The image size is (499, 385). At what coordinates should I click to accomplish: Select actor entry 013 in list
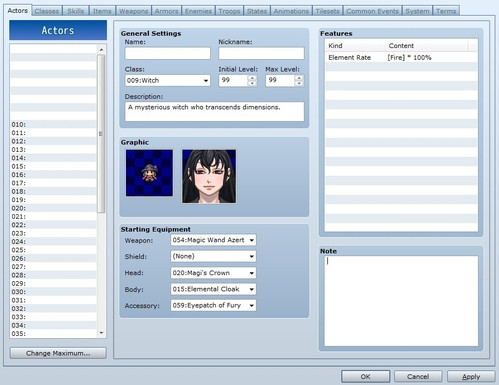click(53, 150)
